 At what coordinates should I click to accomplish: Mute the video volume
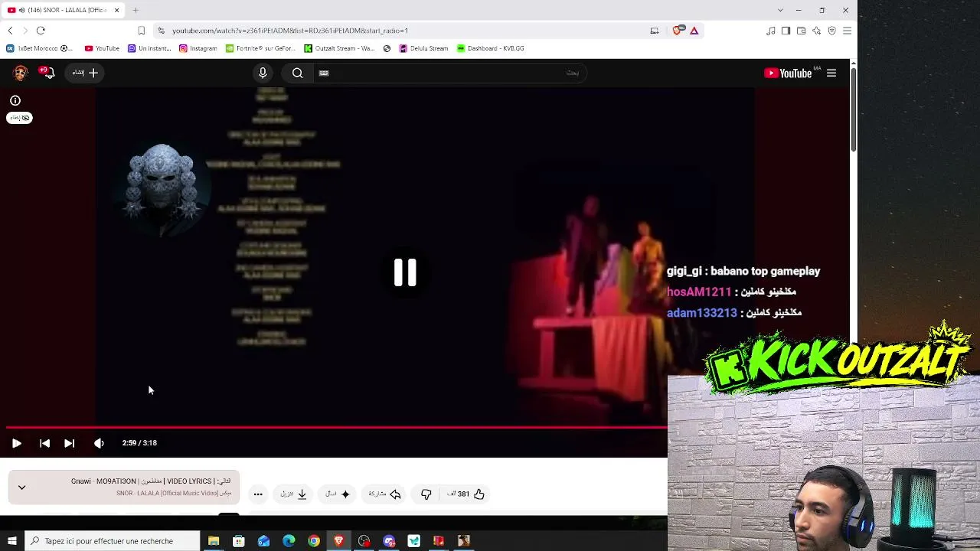pos(99,443)
